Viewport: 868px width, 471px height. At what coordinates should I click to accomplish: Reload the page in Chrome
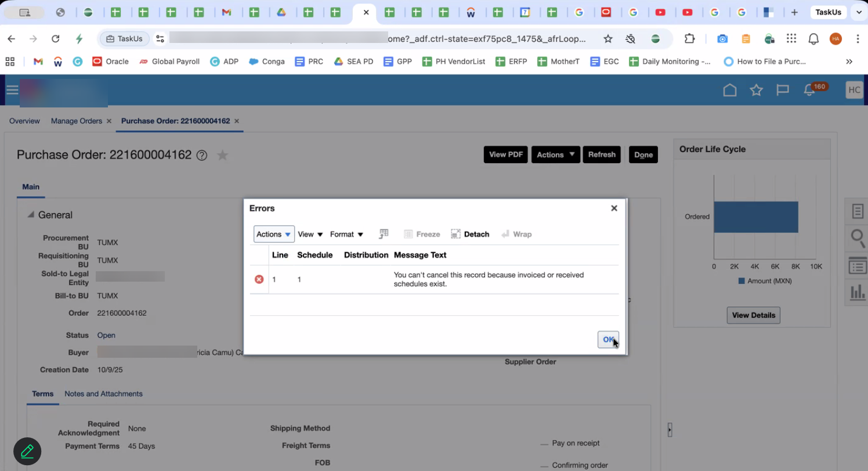coord(56,39)
